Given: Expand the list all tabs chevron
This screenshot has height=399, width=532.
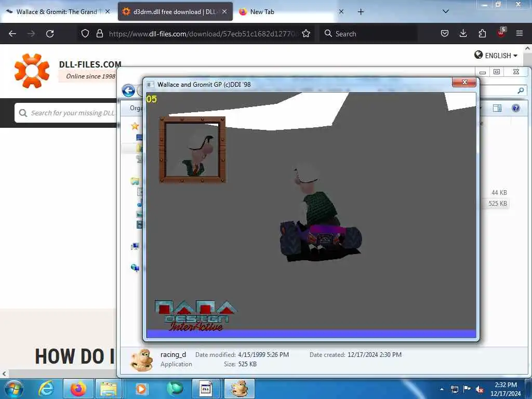Looking at the screenshot, I should pos(446,11).
